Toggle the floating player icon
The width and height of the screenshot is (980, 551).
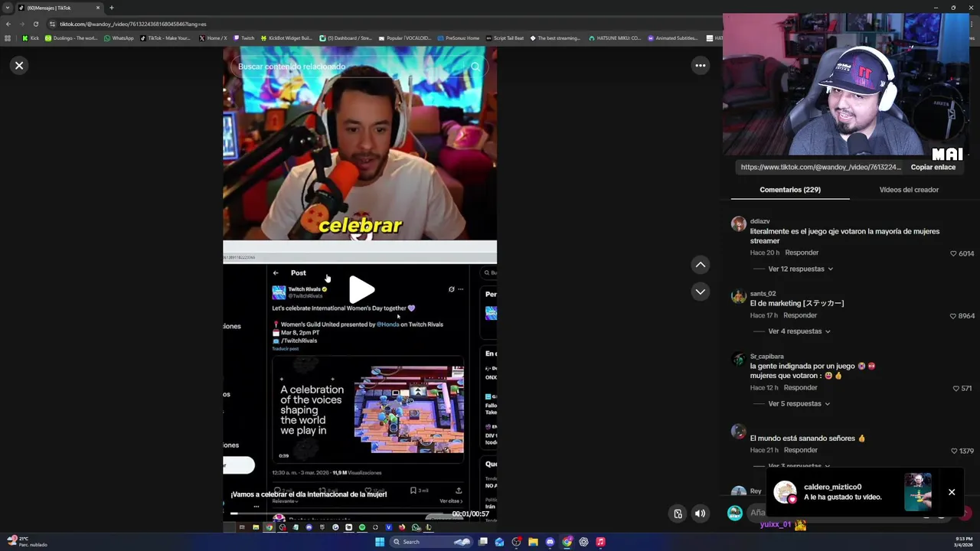coord(678,514)
